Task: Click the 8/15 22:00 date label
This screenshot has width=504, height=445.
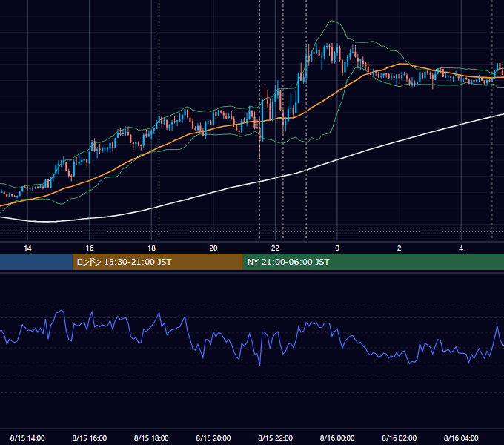Action: click(x=275, y=438)
